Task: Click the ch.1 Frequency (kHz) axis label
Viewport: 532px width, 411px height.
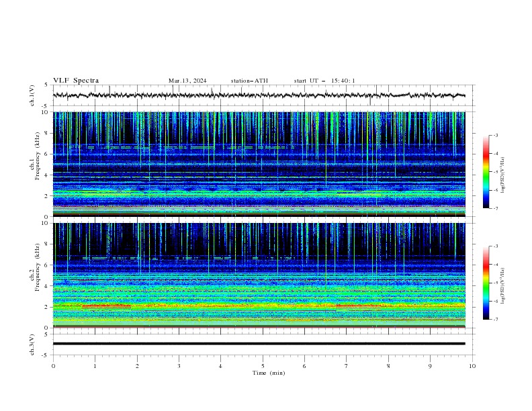Action: pos(34,164)
